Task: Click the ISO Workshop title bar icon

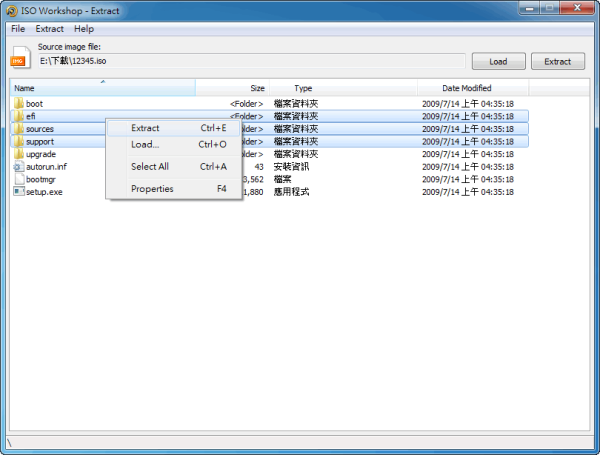Action: click(x=10, y=9)
